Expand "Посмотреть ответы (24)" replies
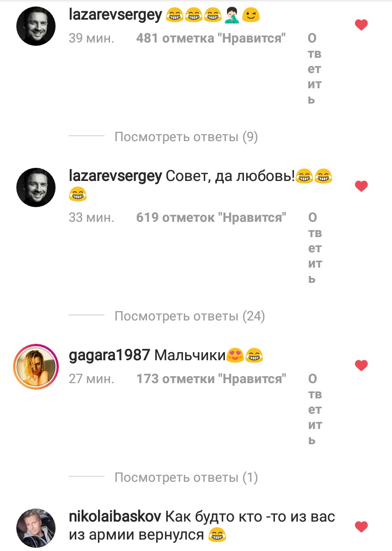392x551 pixels. pos(189,316)
